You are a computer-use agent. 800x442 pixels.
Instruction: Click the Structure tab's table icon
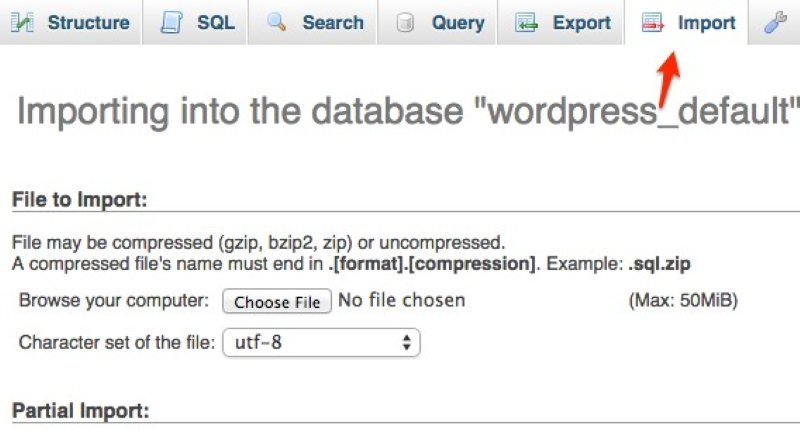click(22, 22)
